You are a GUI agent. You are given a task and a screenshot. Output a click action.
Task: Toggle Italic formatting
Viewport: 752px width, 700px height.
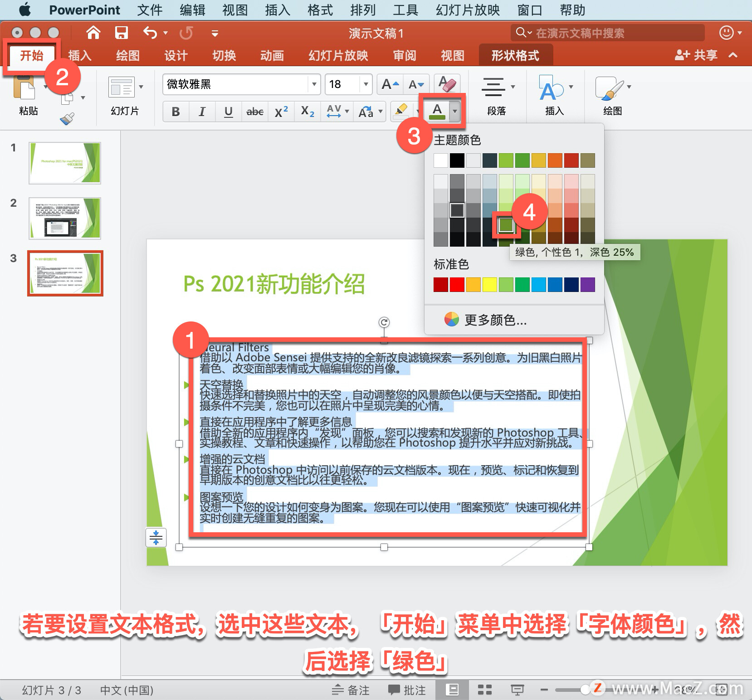tap(202, 112)
